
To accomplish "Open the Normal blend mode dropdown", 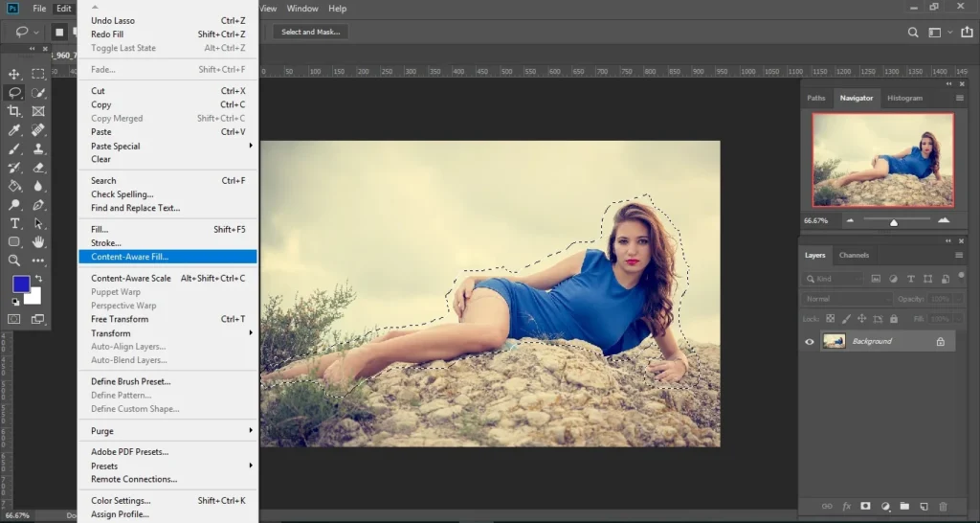I will pyautogui.click(x=848, y=299).
